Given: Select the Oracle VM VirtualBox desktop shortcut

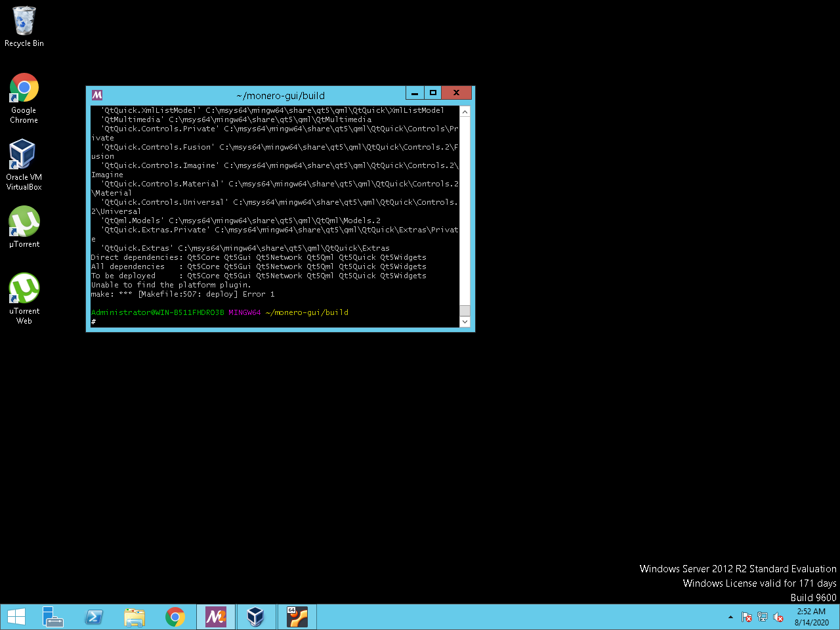Looking at the screenshot, I should pos(24,165).
